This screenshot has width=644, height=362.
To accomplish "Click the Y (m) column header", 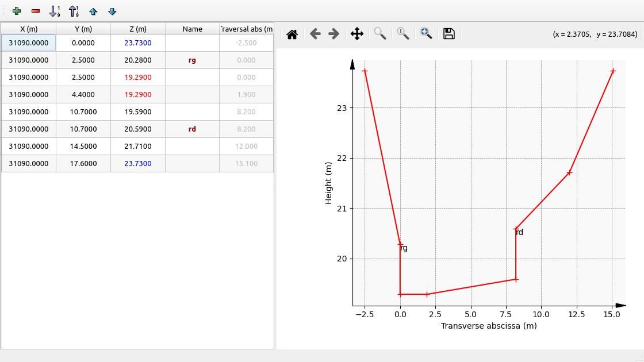I will pyautogui.click(x=83, y=29).
